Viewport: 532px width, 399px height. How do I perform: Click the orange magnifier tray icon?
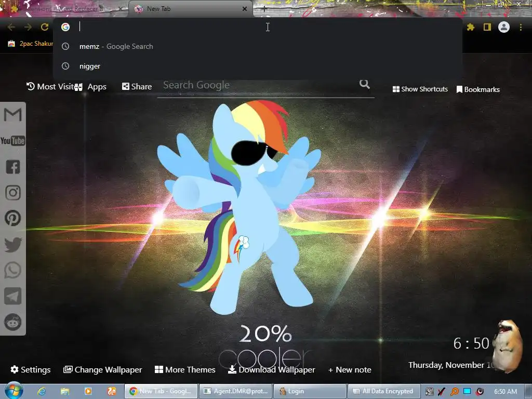[454, 392]
